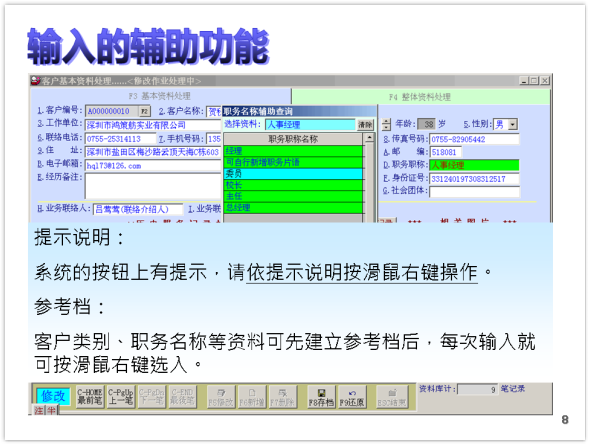Click the F7删除 delete record button

(x=282, y=397)
